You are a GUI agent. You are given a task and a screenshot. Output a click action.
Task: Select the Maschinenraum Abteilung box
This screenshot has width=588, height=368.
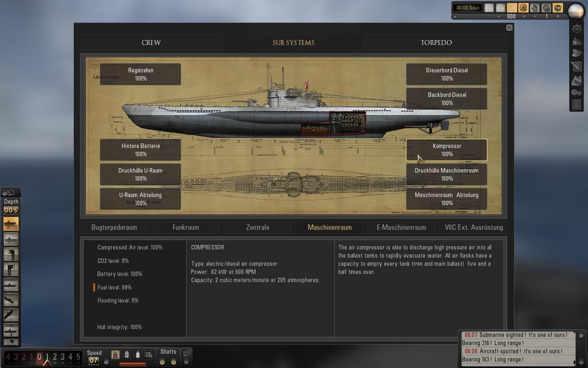[447, 199]
